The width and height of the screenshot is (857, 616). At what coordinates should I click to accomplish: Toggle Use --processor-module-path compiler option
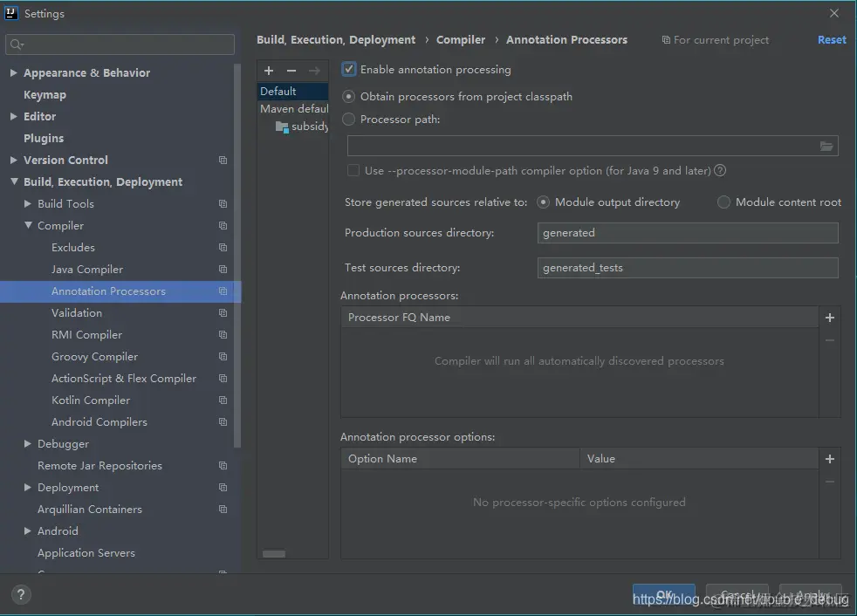click(x=353, y=170)
